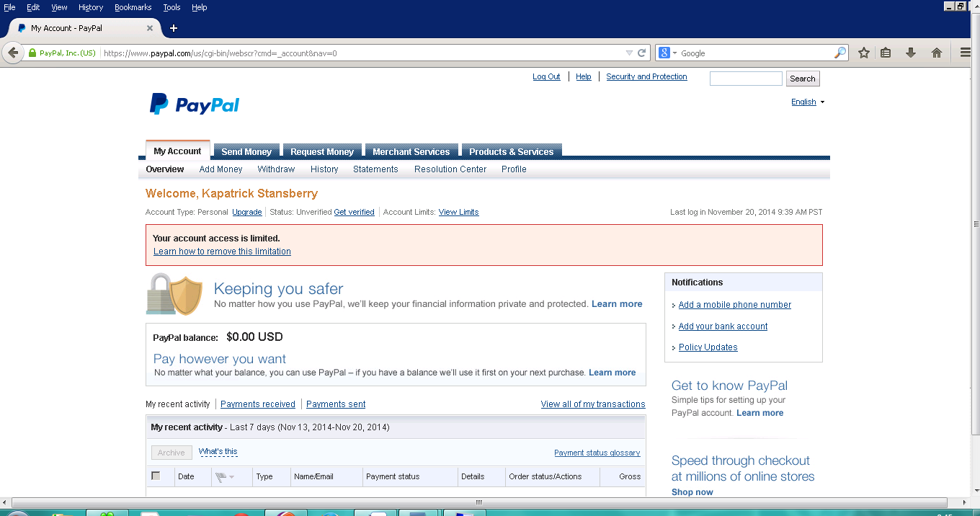Open the Products & Services tab

(x=512, y=151)
